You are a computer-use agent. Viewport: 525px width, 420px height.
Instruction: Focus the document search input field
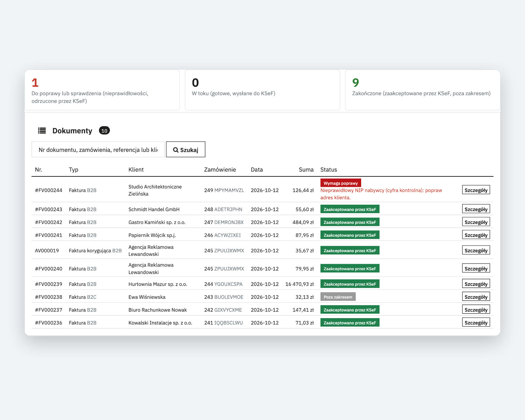tap(98, 149)
